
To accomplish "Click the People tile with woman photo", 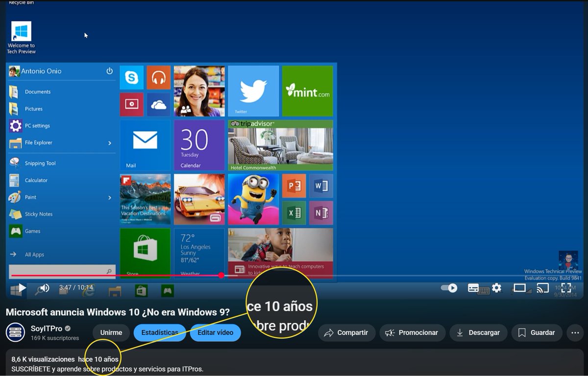I will click(199, 91).
